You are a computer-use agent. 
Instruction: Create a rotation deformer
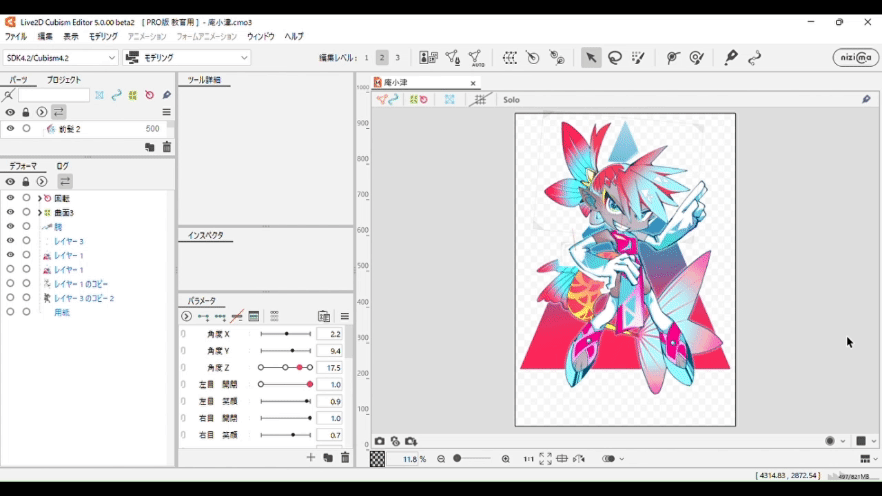(533, 57)
